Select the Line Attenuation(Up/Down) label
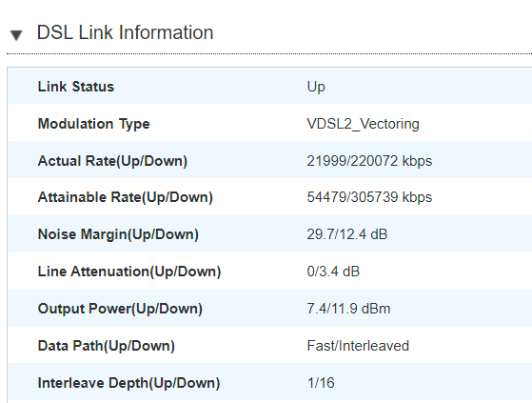The height and width of the screenshot is (403, 532). [x=129, y=272]
